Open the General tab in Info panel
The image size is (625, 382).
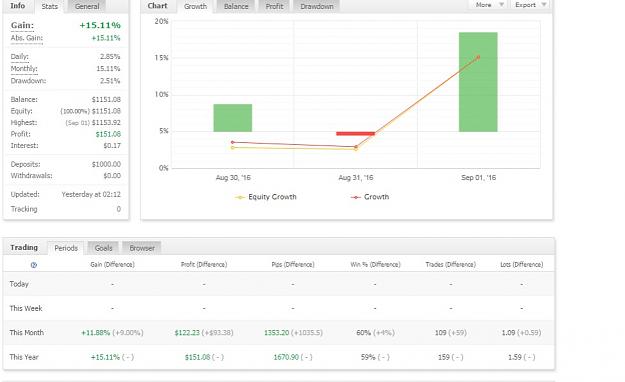pyautogui.click(x=87, y=6)
